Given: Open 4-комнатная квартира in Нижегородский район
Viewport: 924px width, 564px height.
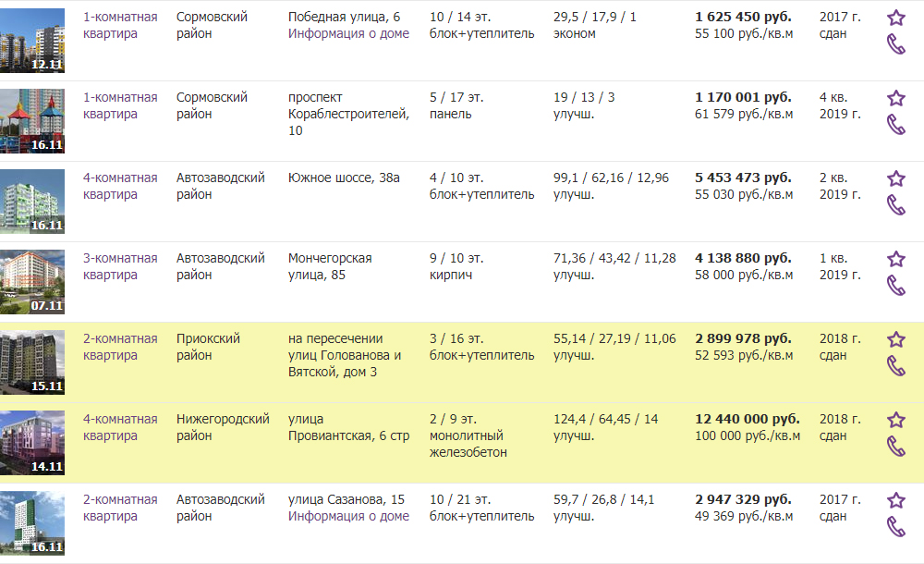Looking at the screenshot, I should (x=120, y=427).
